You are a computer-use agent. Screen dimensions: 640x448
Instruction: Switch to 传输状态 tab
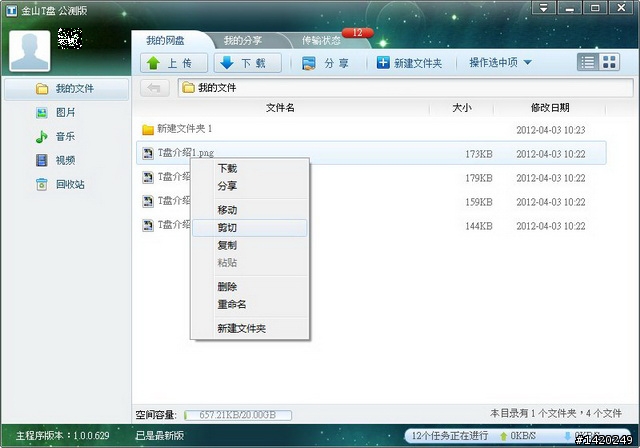321,40
